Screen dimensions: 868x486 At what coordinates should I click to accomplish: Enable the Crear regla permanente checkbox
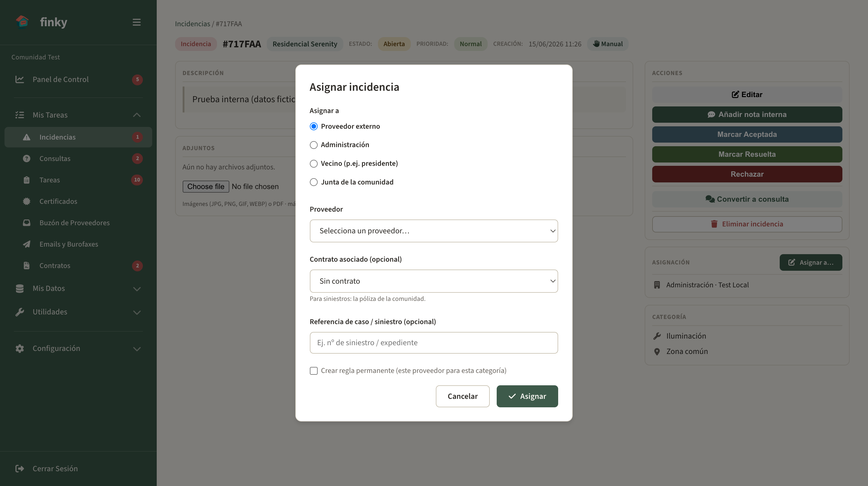tap(313, 371)
